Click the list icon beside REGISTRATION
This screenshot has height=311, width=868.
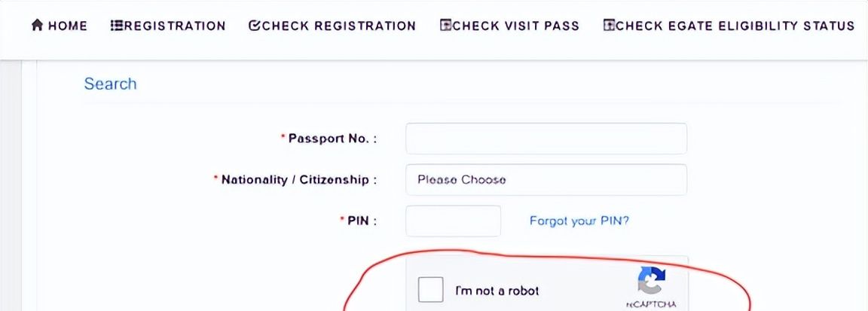point(117,26)
